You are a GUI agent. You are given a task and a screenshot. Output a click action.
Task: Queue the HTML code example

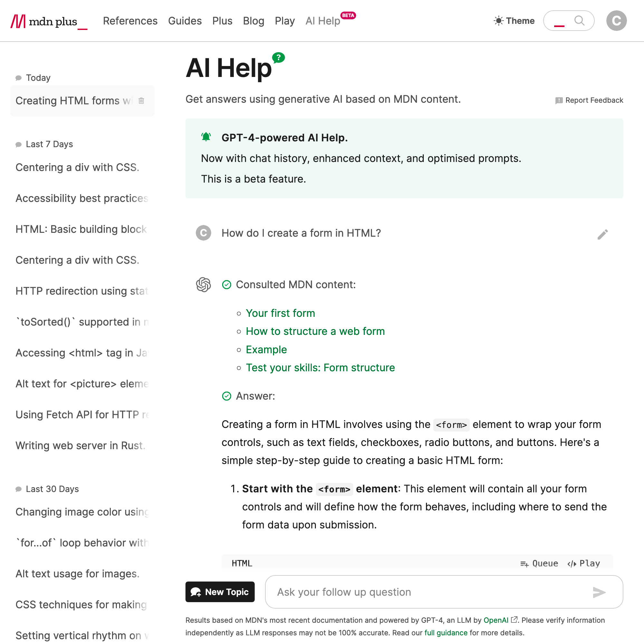click(x=539, y=563)
